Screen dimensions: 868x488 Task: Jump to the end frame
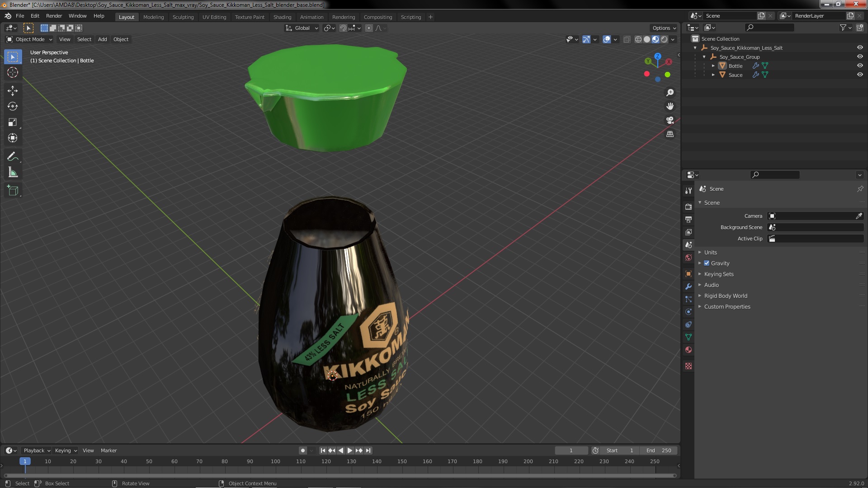click(368, 450)
